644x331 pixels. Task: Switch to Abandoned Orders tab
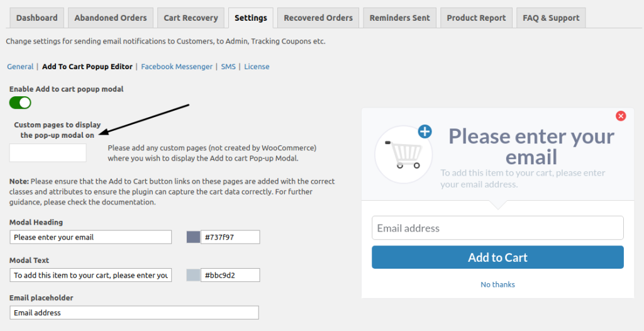(111, 18)
